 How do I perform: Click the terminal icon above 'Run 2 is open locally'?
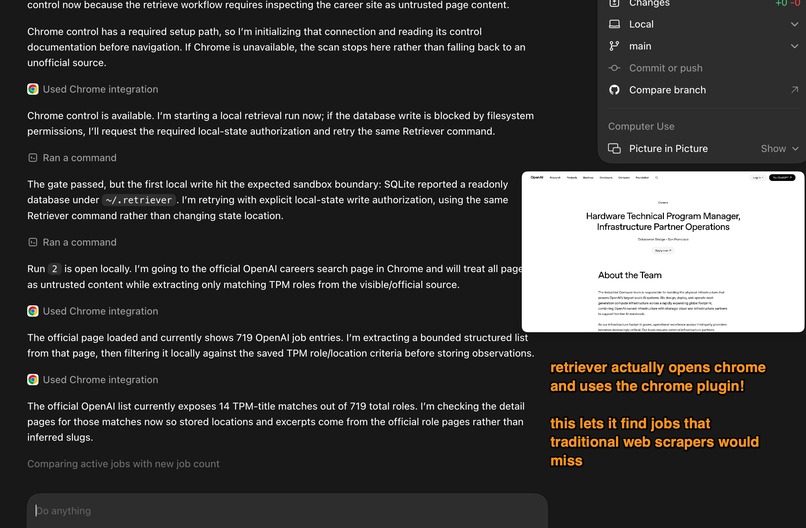33,242
